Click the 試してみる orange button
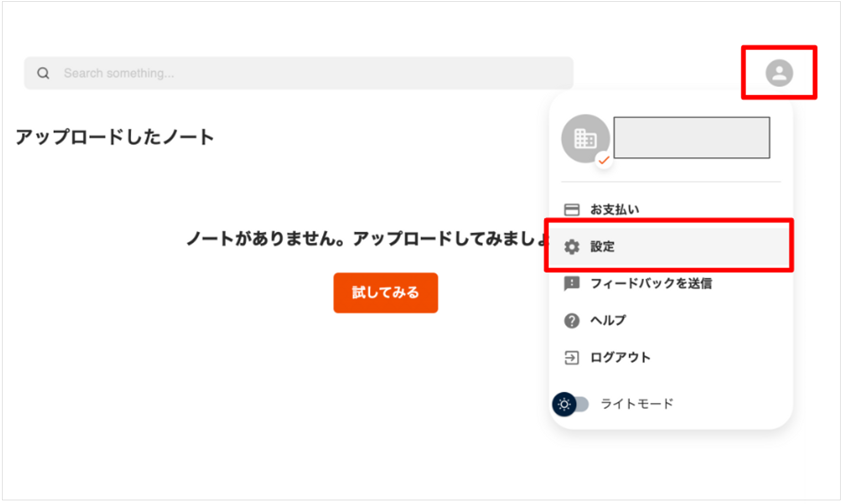Image resolution: width=844 pixels, height=504 pixels. coord(386,293)
